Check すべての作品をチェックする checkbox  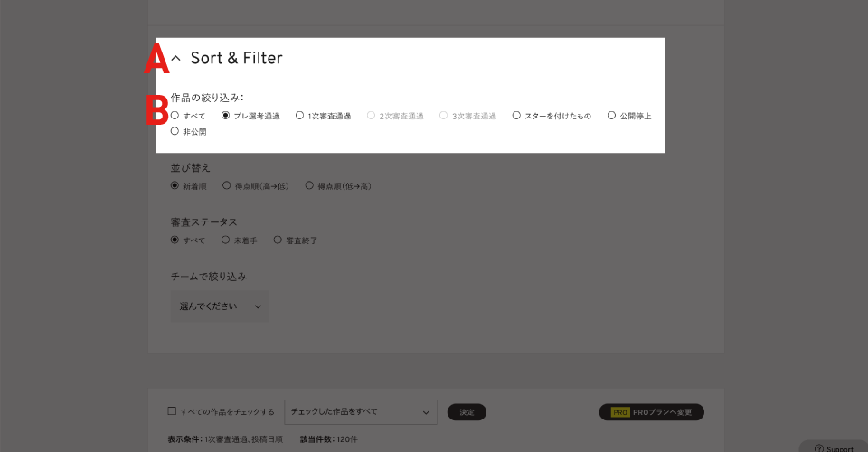172,411
